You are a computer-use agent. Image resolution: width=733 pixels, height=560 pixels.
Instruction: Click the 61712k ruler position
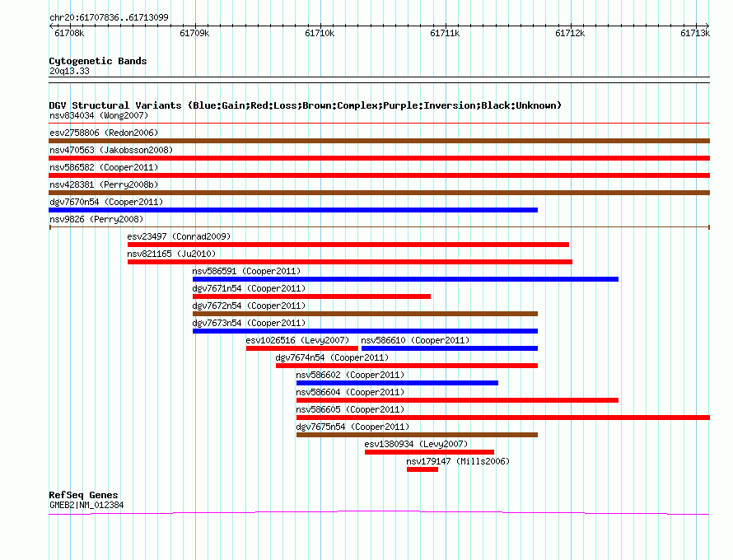pyautogui.click(x=570, y=33)
